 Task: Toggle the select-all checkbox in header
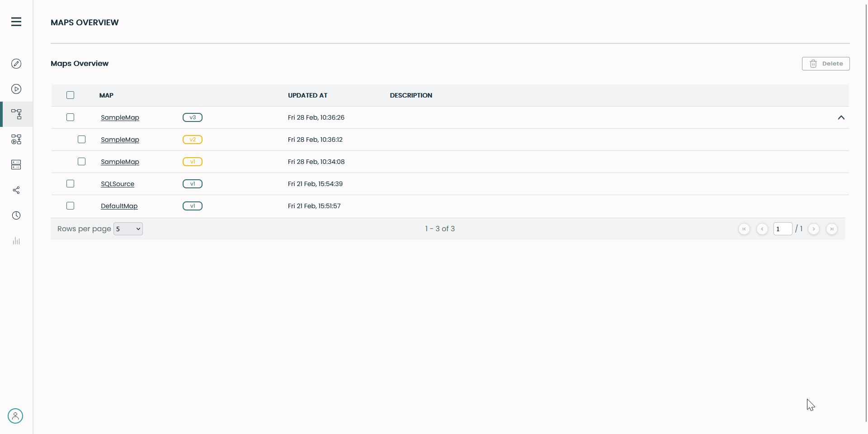70,95
